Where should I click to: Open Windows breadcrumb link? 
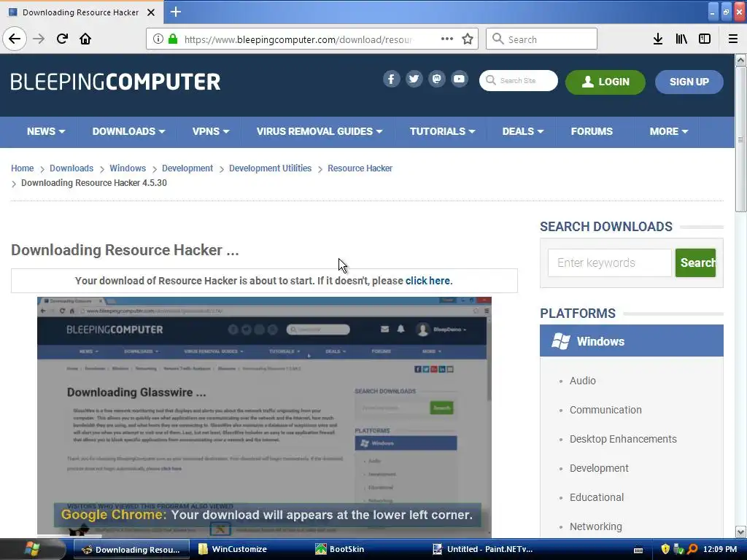coord(128,168)
